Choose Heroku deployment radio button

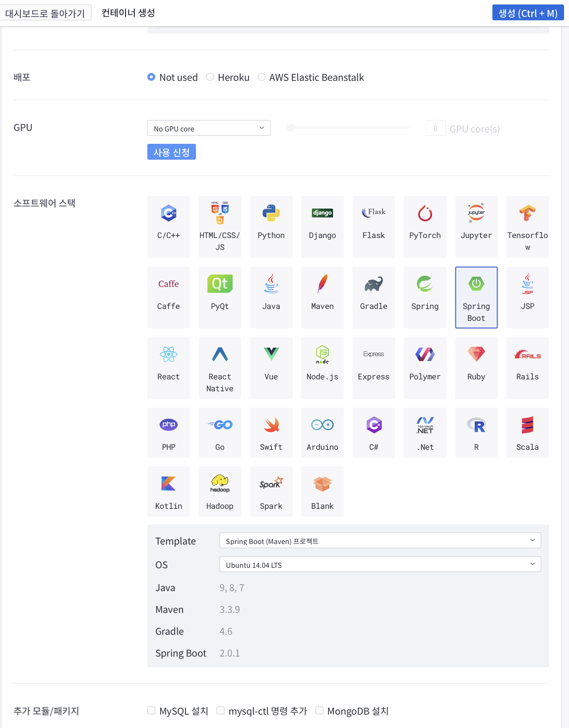(x=210, y=77)
